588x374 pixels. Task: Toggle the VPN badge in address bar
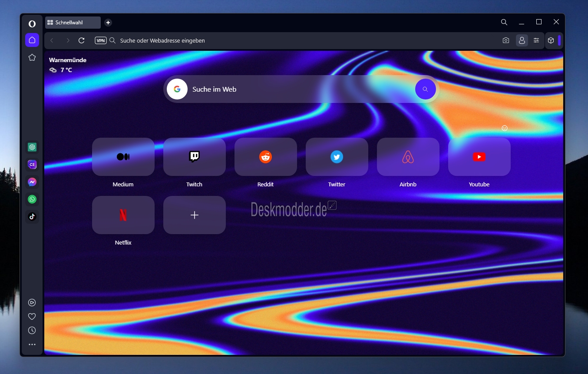point(100,40)
